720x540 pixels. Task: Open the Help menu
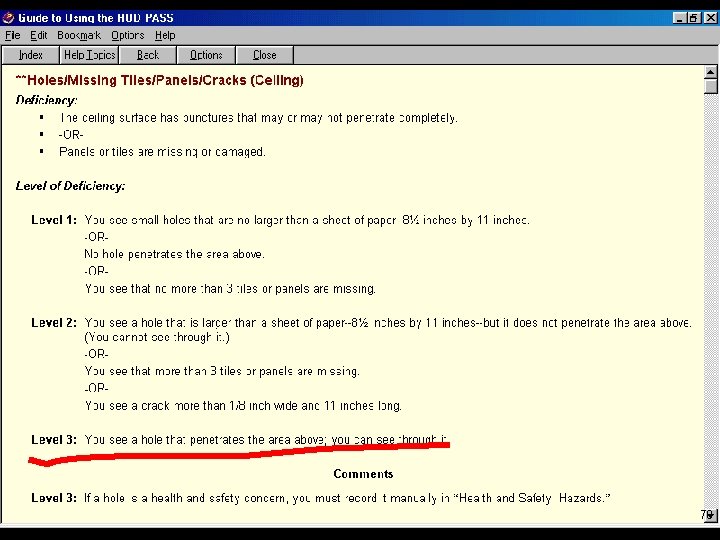click(165, 35)
